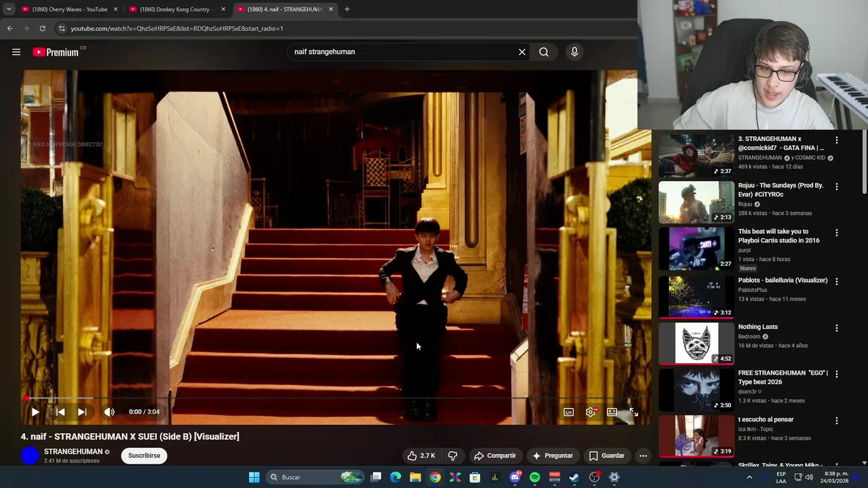Open Steam from the taskbar
The image size is (868, 488).
pos(574,477)
